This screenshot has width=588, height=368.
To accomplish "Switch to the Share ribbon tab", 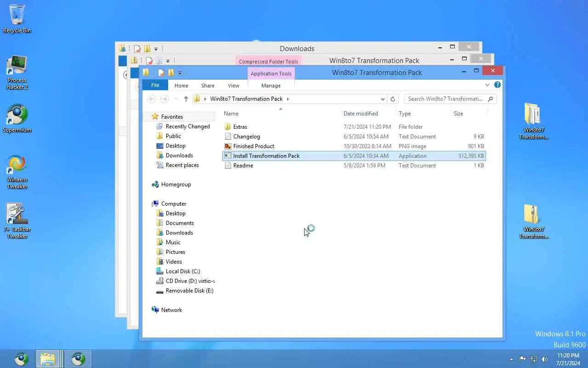I will pos(208,86).
